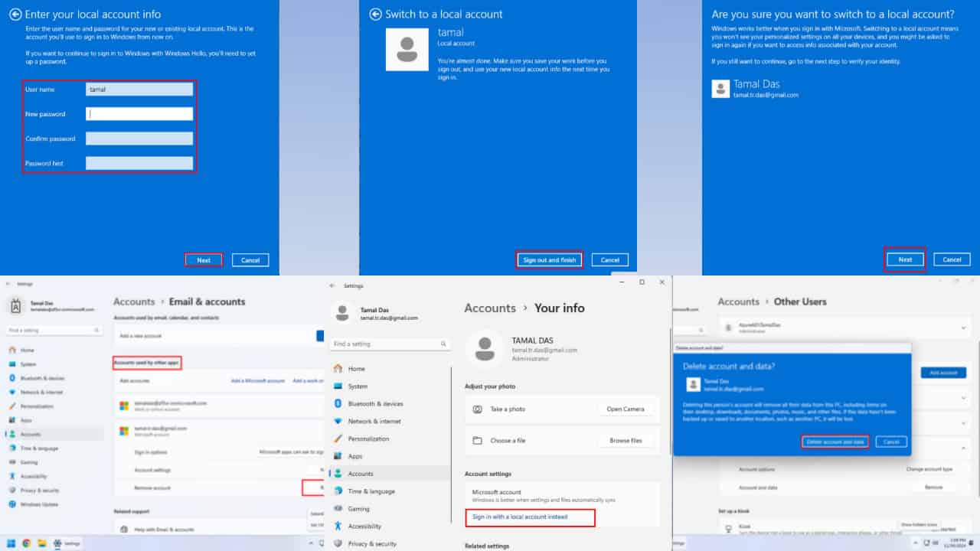Click Change account type button

[x=929, y=469]
